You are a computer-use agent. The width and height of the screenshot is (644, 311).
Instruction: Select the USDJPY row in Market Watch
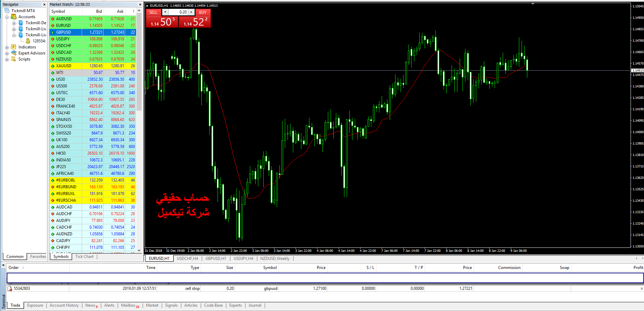(x=93, y=39)
